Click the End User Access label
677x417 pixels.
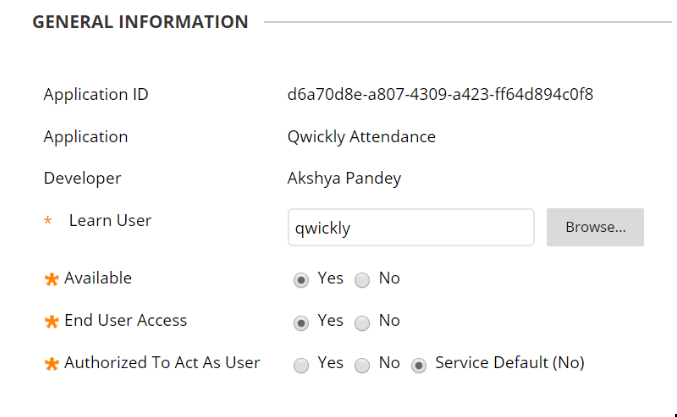[x=126, y=320]
